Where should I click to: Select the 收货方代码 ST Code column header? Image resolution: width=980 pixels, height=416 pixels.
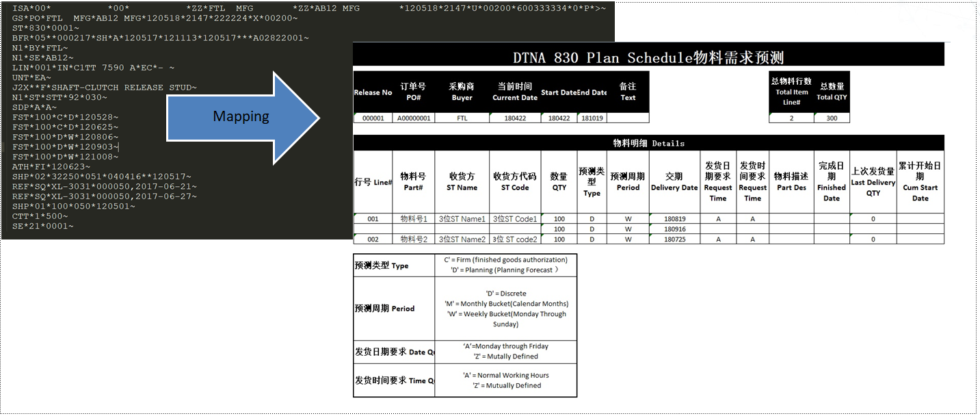(x=515, y=182)
